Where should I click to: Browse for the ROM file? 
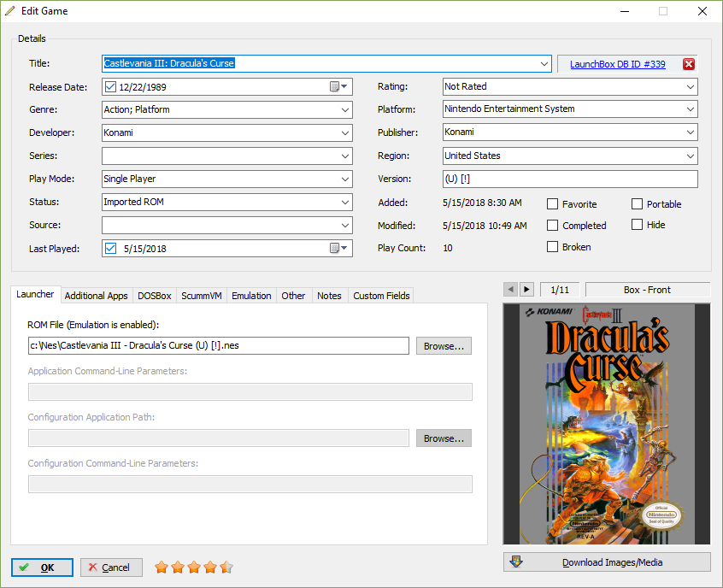pos(444,346)
